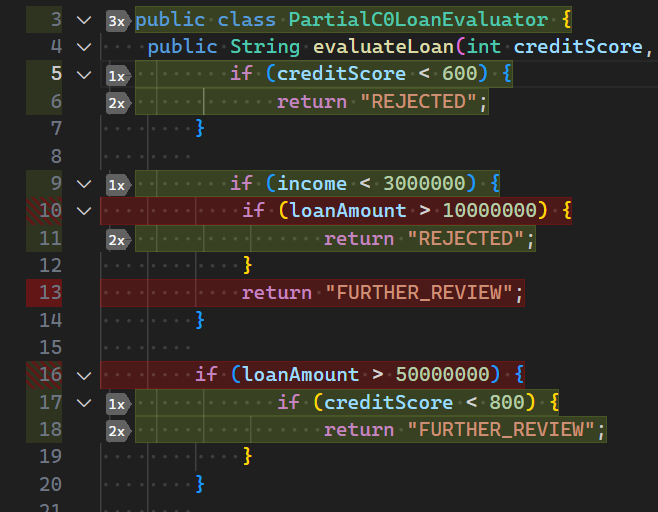Click "REJECTED" string on line 6
The width and height of the screenshot is (658, 512).
pyautogui.click(x=419, y=102)
